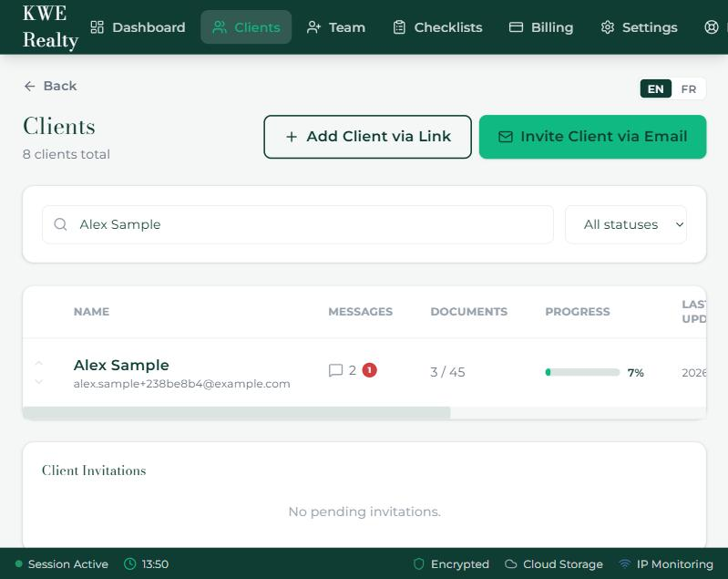Navigate to Billing
The height and width of the screenshot is (579, 728).
pos(541,27)
